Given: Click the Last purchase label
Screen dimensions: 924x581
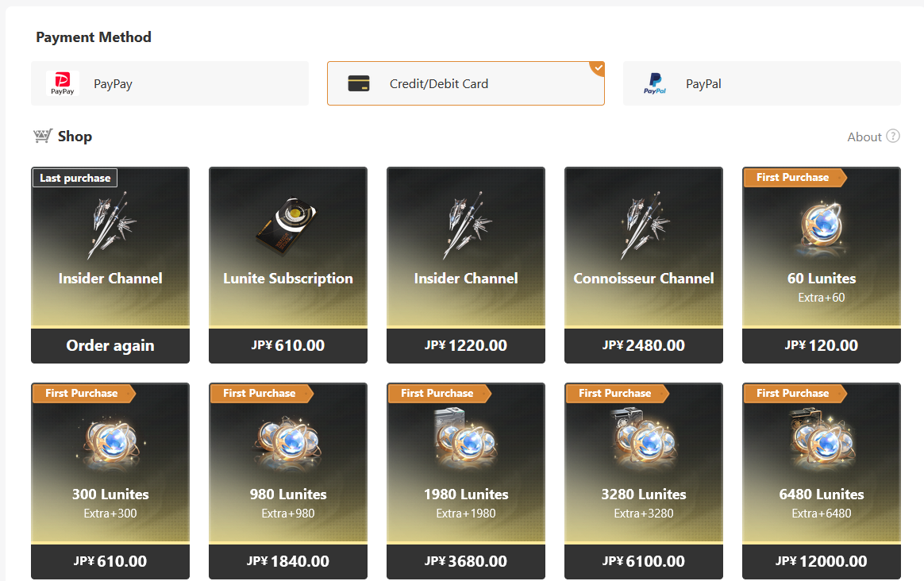Looking at the screenshot, I should (75, 178).
